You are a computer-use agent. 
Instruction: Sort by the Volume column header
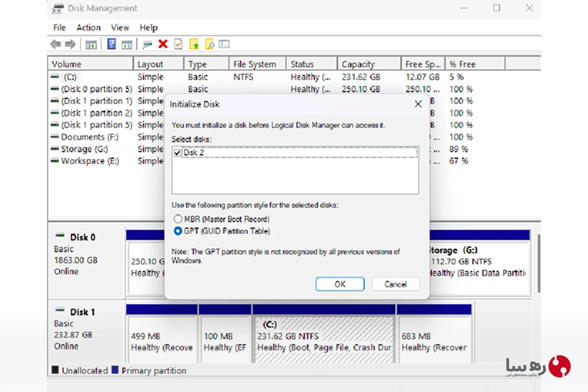(90, 64)
